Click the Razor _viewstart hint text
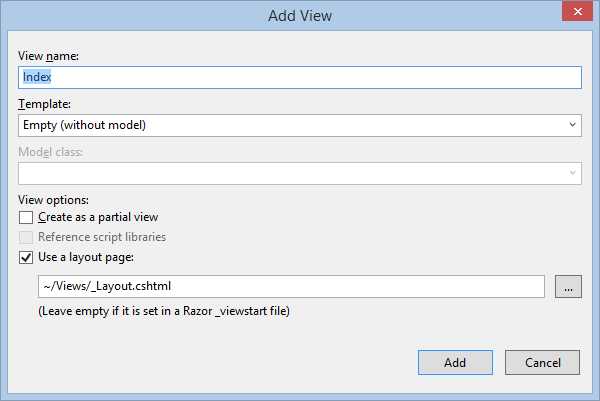Image resolution: width=600 pixels, height=401 pixels. tap(164, 311)
